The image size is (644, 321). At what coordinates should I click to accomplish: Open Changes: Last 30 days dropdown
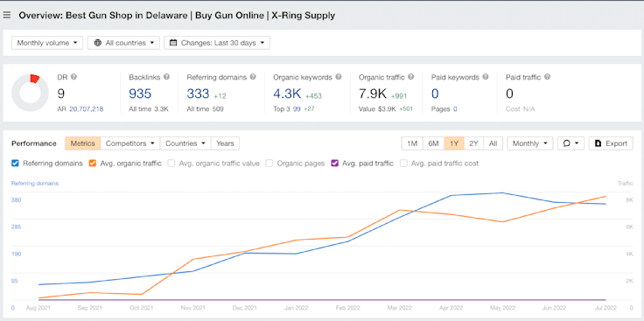(217, 43)
